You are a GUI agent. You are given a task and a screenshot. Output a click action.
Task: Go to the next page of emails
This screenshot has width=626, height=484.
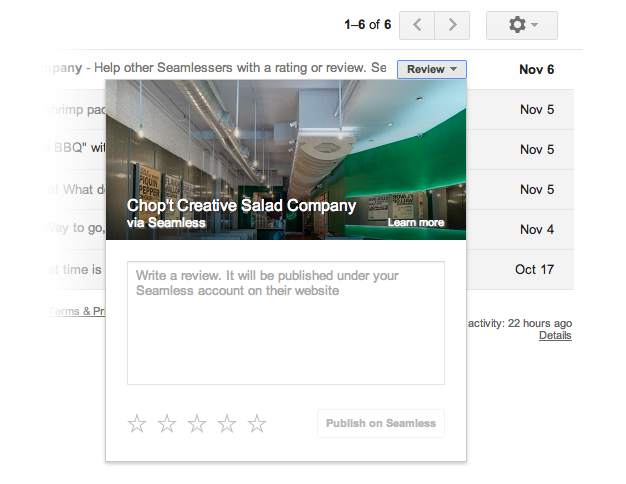tap(452, 25)
